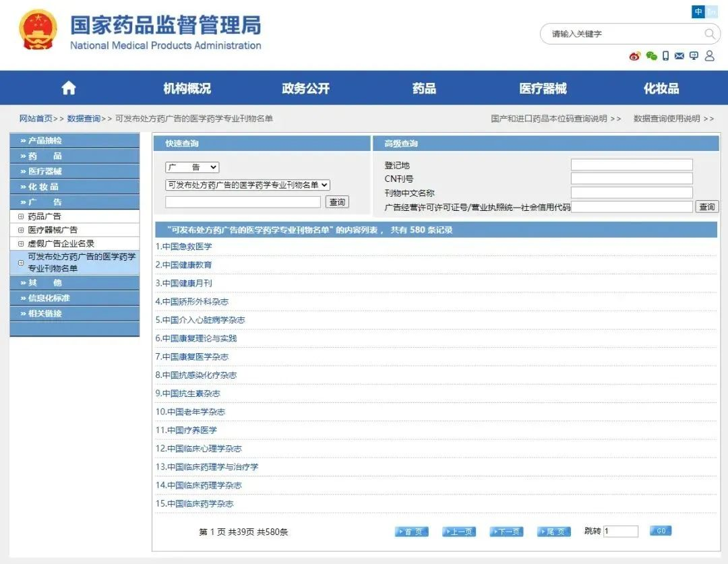Collapse the 广告 sidebar section

[x=75, y=202]
